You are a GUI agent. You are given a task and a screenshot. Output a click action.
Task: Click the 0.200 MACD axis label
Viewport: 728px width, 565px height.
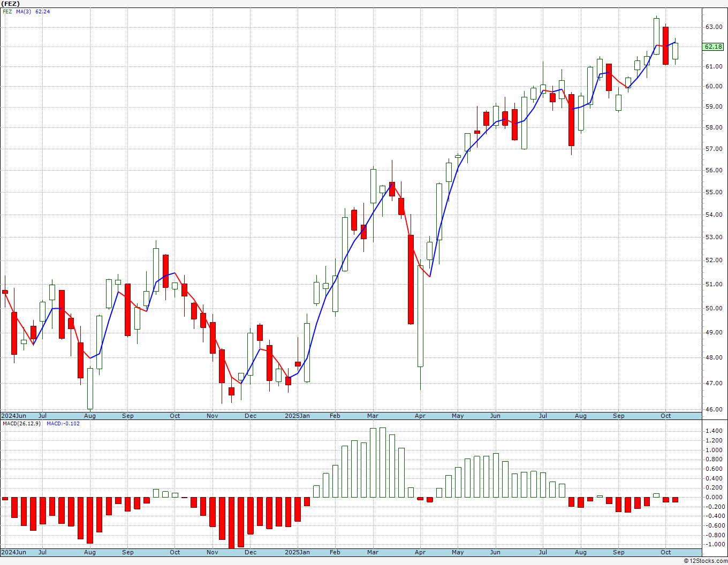[714, 487]
